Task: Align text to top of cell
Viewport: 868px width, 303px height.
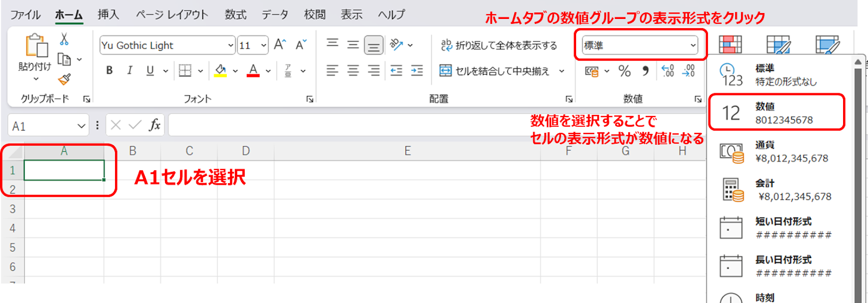Action: pyautogui.click(x=333, y=44)
